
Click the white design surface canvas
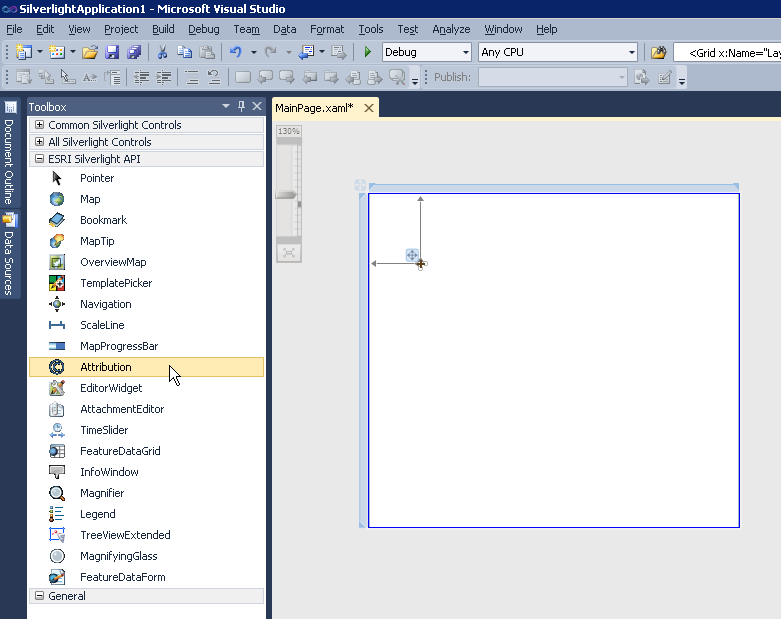tap(554, 361)
